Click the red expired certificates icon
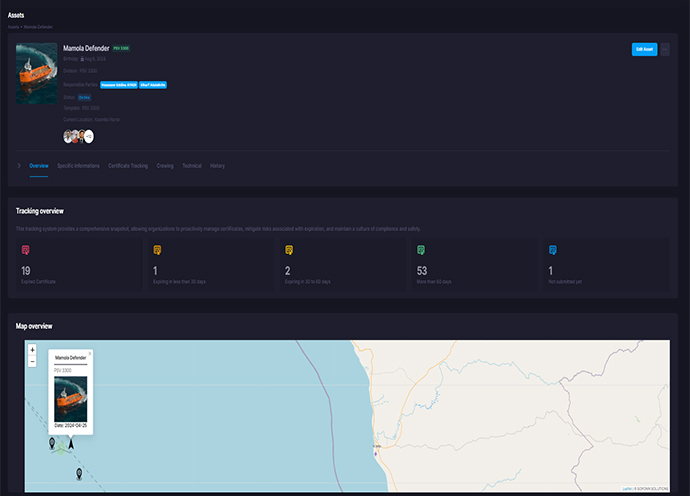 [x=25, y=249]
